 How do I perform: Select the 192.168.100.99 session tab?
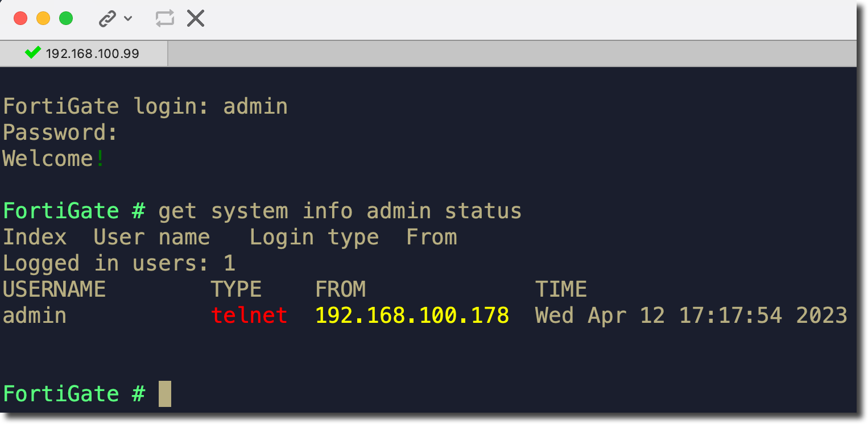[x=92, y=54]
